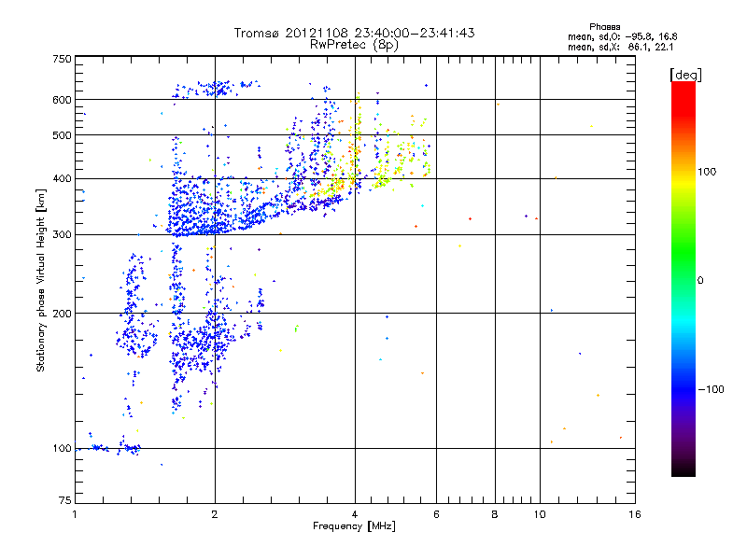Click the x-axis tick label '8'

[x=495, y=514]
